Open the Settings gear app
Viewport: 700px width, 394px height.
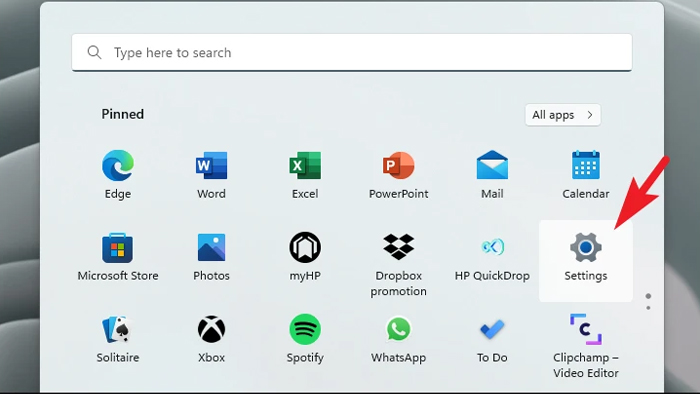coord(586,261)
